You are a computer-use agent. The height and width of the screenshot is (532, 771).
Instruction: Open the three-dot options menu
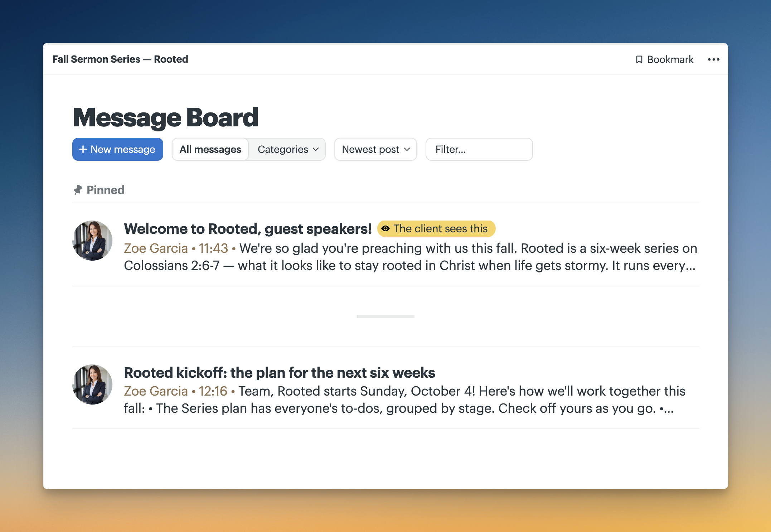713,59
